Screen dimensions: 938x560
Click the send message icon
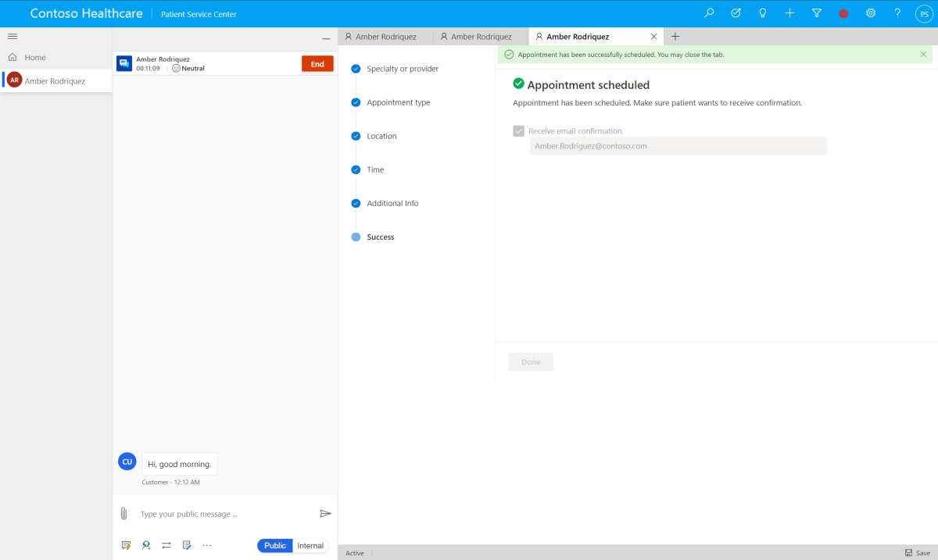(326, 513)
